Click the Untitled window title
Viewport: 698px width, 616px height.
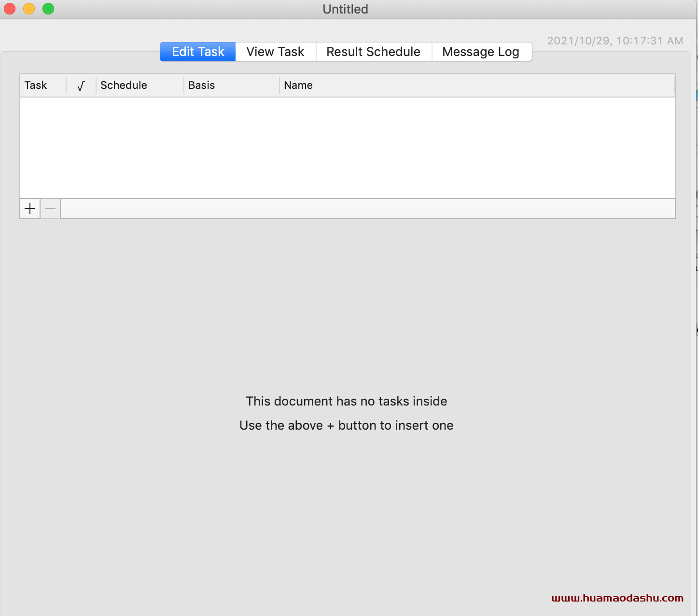(345, 9)
